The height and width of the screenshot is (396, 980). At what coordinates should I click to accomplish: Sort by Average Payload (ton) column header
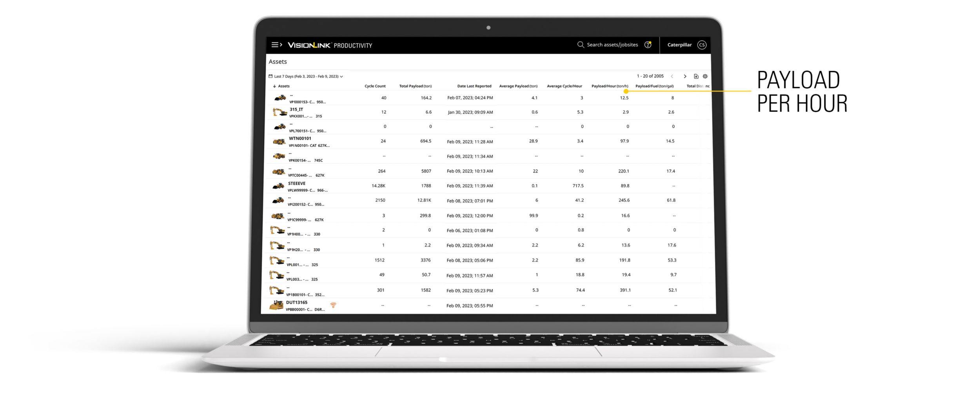(x=518, y=86)
